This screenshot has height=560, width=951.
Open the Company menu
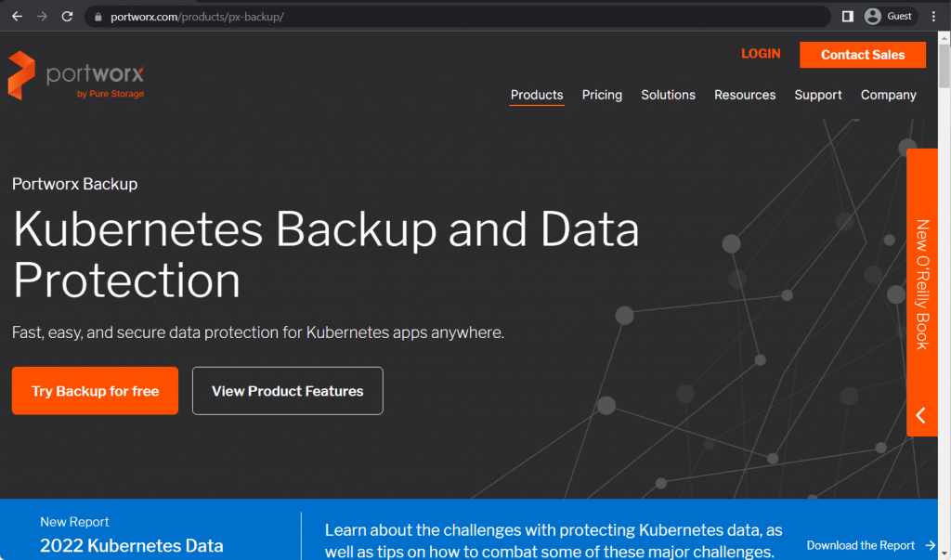coord(889,95)
